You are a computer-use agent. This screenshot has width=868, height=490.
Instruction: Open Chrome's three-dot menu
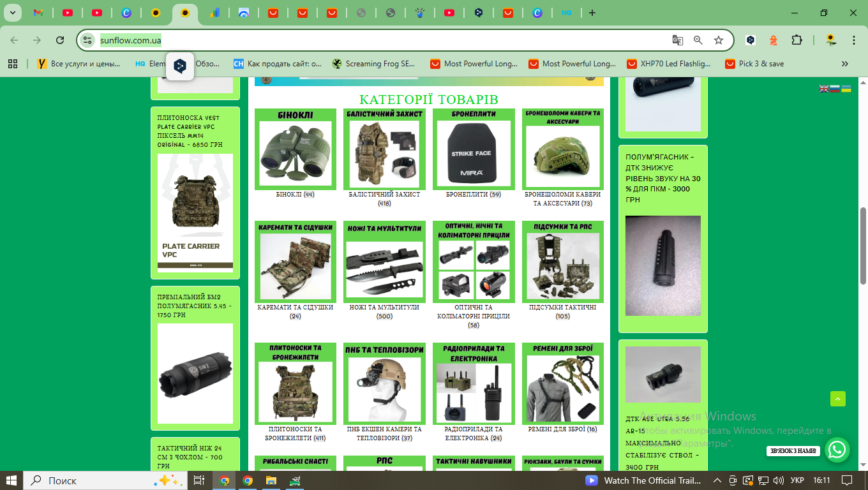pos(854,40)
